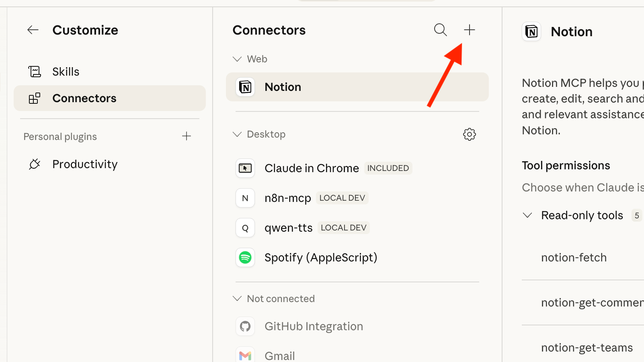Add a new personal plugin

187,136
